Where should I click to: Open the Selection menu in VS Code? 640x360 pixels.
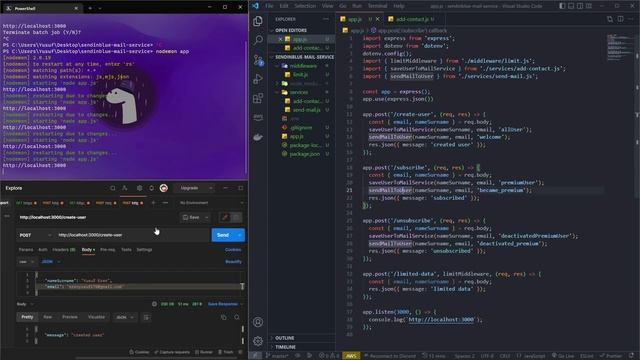click(x=305, y=6)
